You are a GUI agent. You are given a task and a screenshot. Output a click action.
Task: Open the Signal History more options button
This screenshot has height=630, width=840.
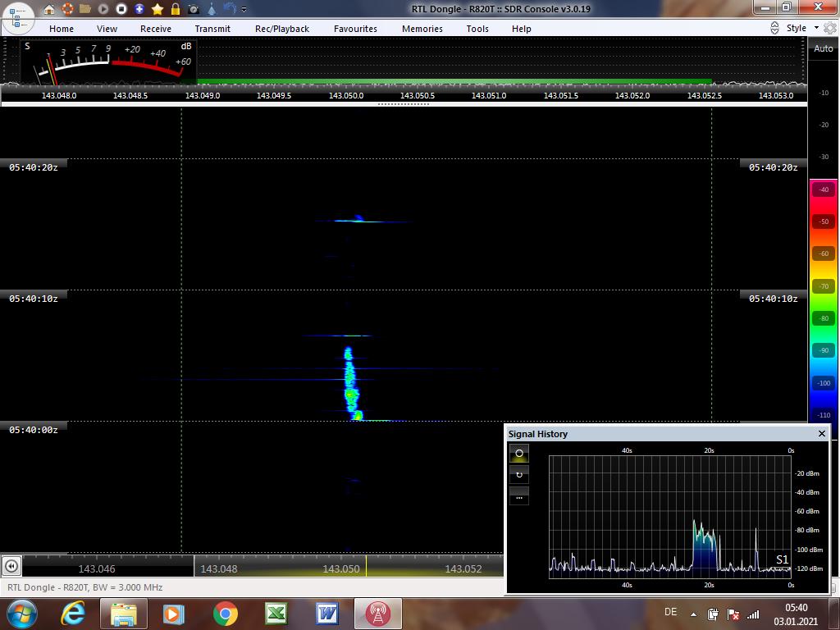point(519,496)
